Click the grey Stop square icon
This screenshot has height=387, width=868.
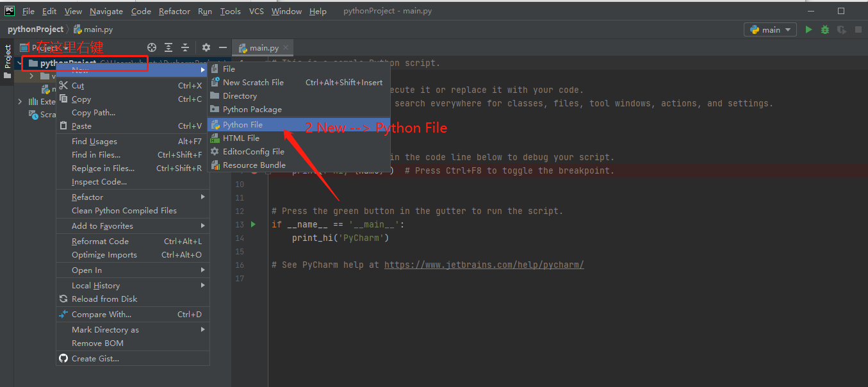(x=857, y=29)
